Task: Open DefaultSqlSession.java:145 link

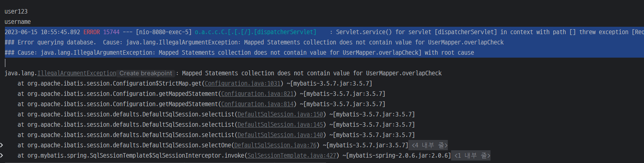Action: (280, 125)
